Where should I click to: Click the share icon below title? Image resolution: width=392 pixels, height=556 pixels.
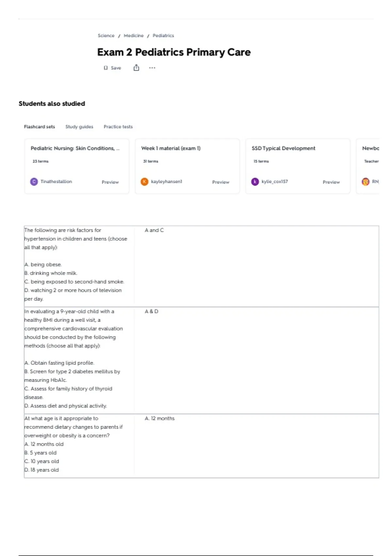click(136, 68)
